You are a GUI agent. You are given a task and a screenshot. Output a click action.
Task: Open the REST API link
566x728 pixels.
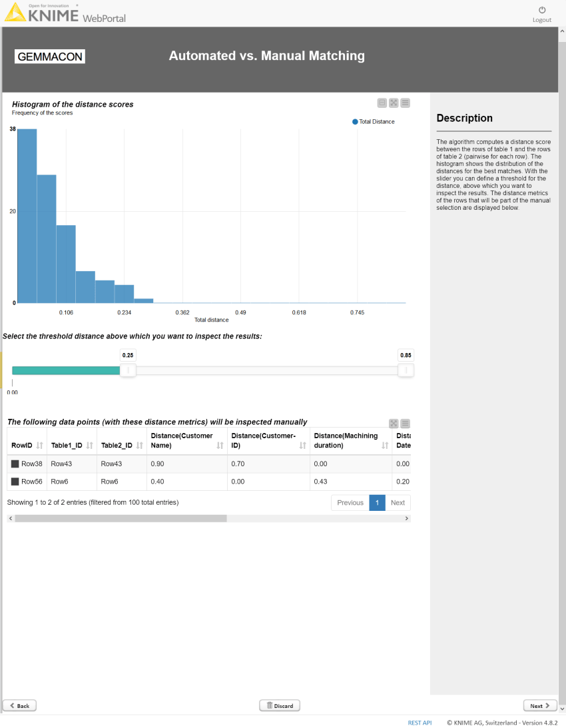tap(420, 723)
